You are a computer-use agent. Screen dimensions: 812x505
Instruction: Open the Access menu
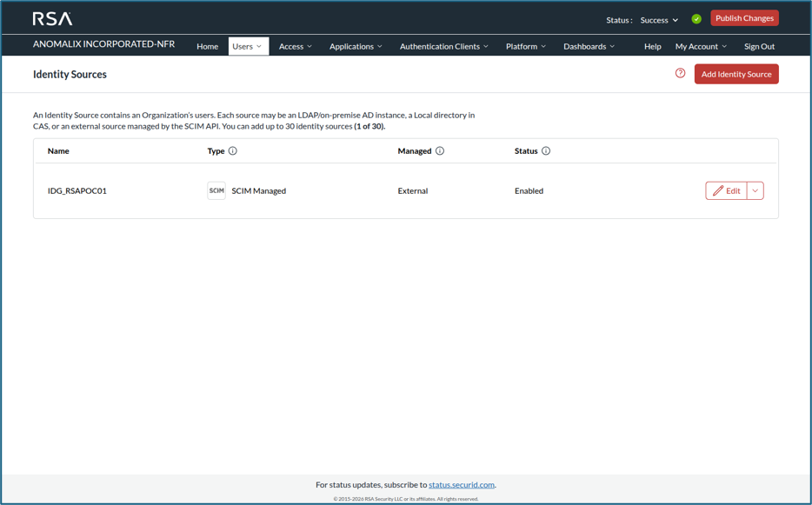click(x=296, y=46)
